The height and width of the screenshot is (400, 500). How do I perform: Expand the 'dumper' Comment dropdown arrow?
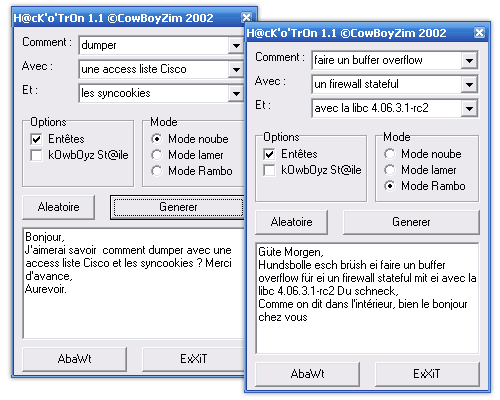pos(236,45)
